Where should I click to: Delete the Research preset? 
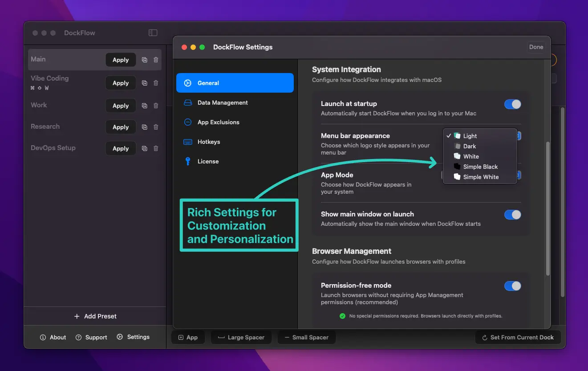tap(156, 127)
